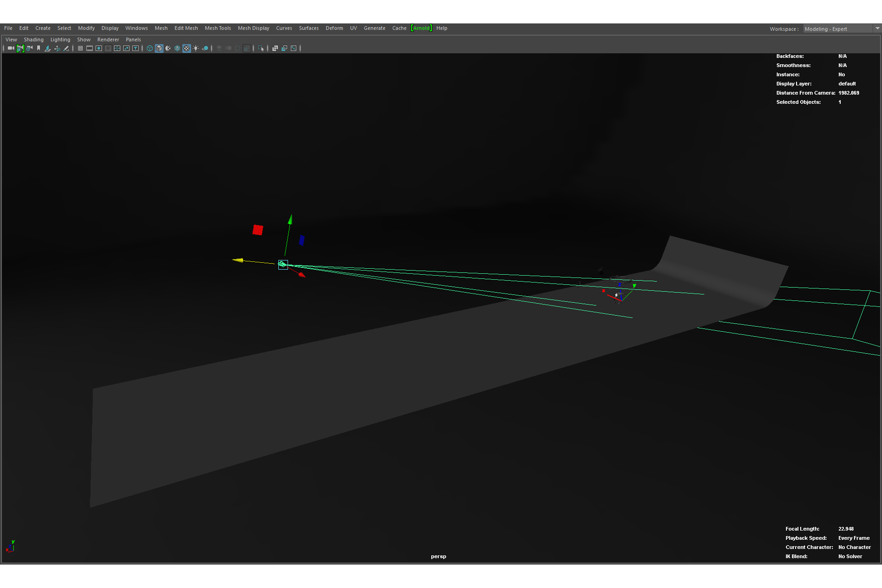Viewport: 882px width, 588px height.
Task: Enable Use All Lights bulb icon
Action: click(x=196, y=48)
